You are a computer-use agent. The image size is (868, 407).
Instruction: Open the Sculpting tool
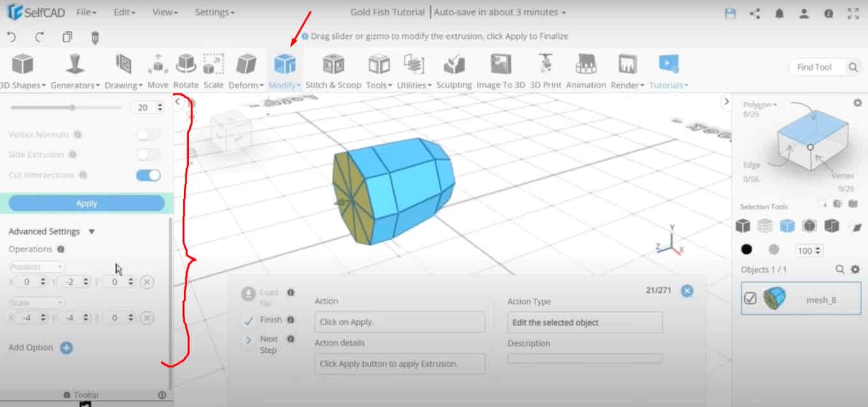(454, 70)
